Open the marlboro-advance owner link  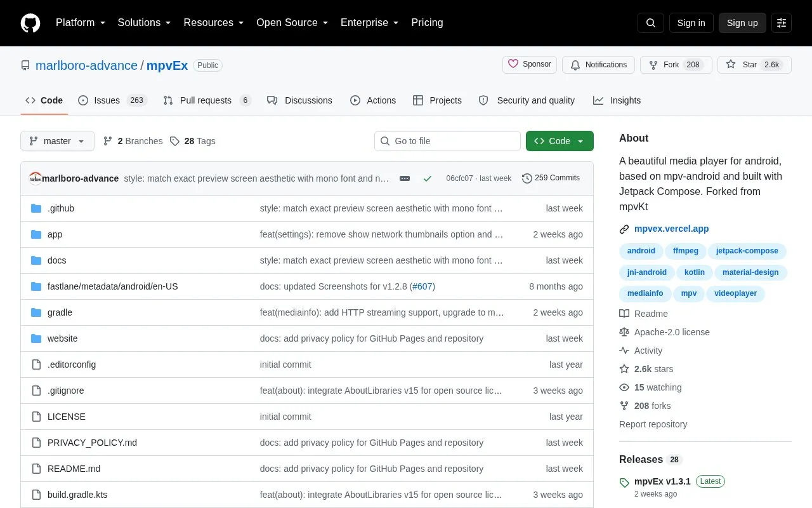(x=86, y=65)
